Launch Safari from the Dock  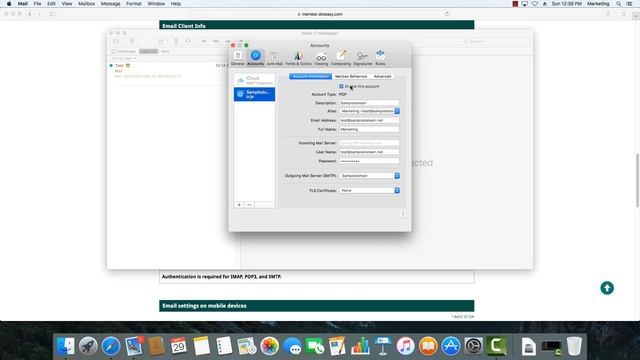pos(111,346)
